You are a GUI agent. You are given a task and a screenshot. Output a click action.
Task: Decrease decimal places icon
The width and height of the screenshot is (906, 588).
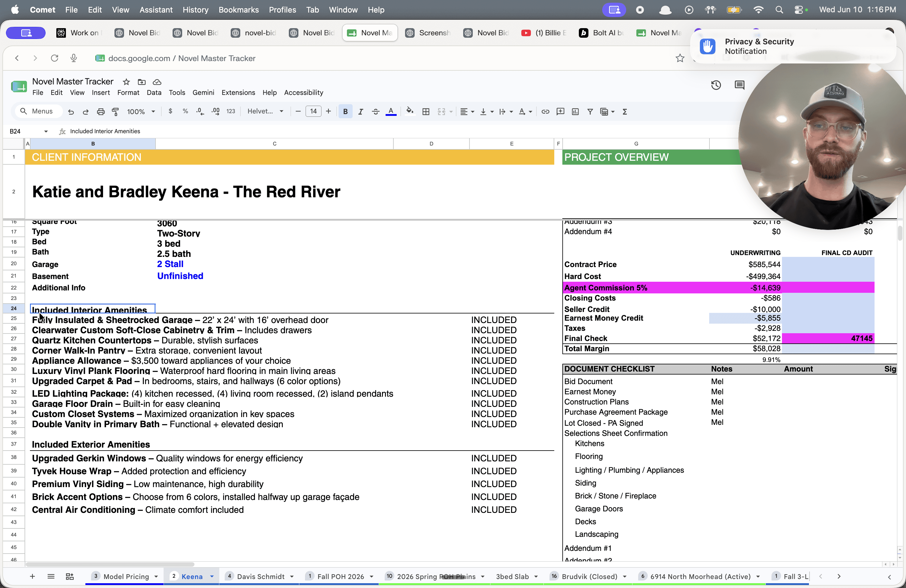pos(200,111)
